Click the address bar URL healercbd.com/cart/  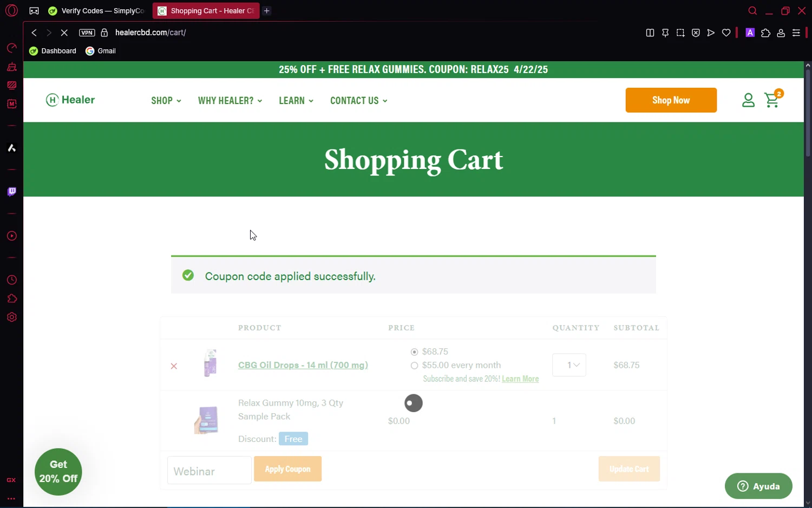150,32
